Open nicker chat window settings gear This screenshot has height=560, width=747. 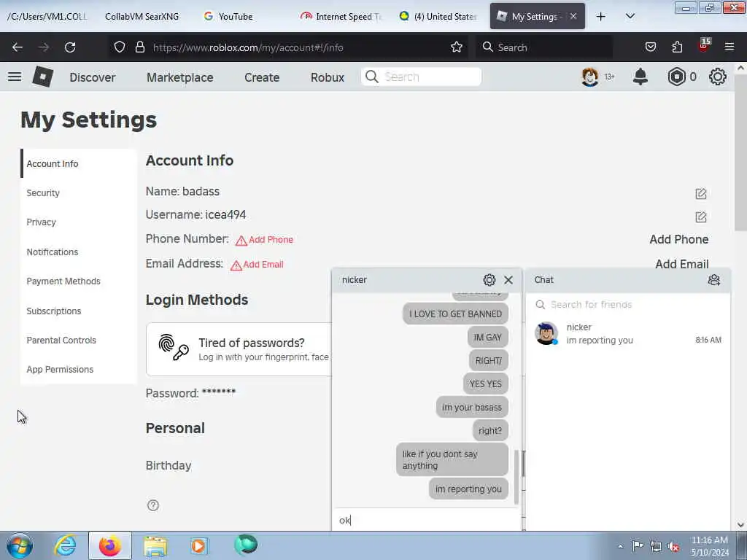489,280
